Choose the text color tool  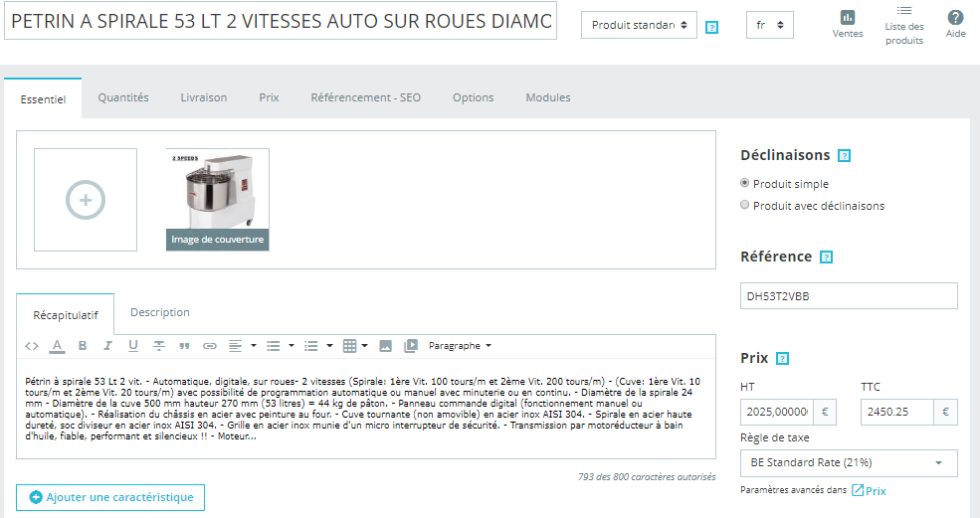point(57,346)
